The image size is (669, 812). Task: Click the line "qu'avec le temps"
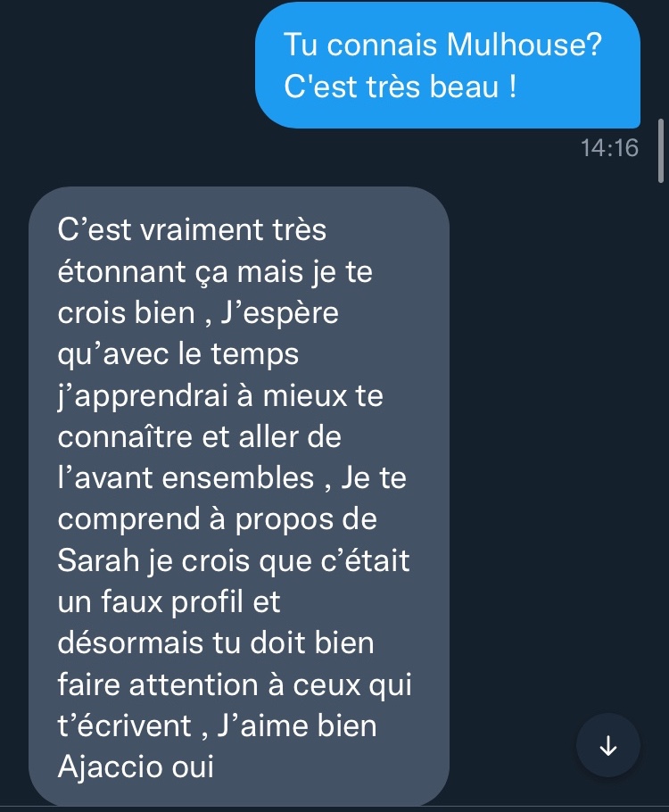tap(178, 355)
